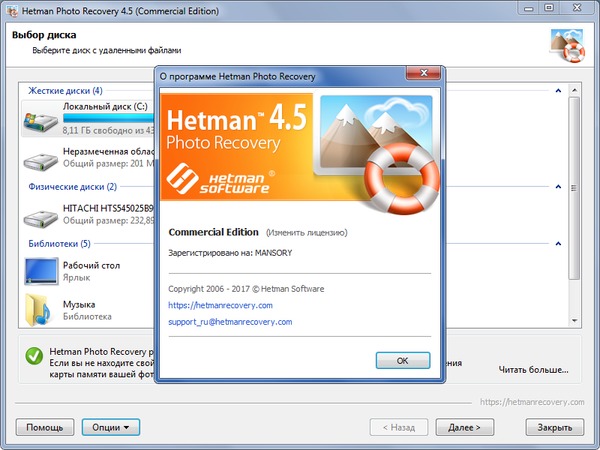Select the Локальный диск (C:) label

click(105, 106)
